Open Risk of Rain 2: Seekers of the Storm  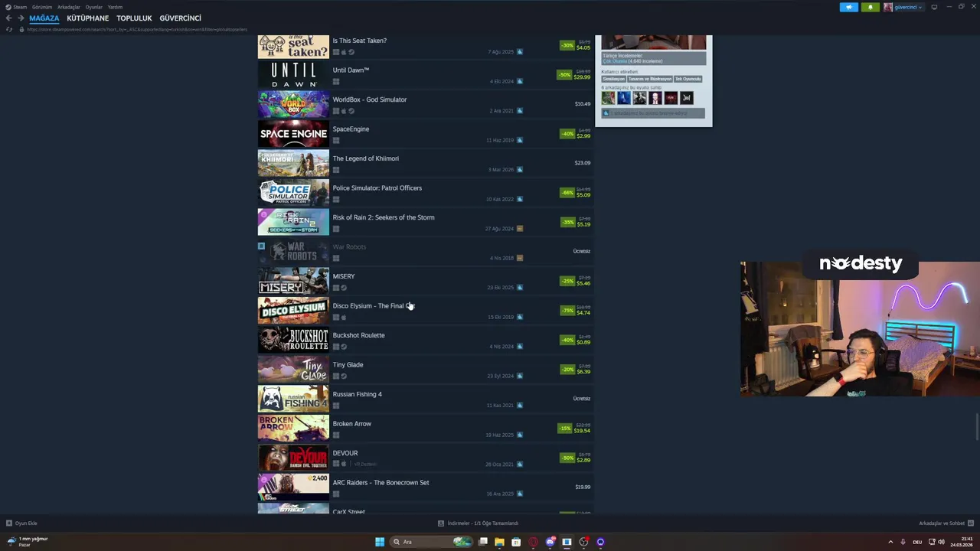[426, 222]
